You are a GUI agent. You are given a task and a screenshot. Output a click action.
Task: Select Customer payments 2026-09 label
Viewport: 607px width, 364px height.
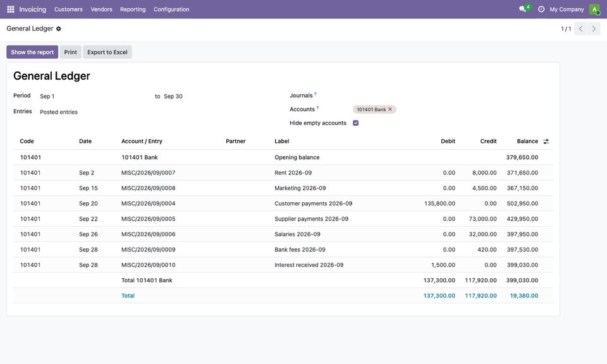(x=314, y=203)
